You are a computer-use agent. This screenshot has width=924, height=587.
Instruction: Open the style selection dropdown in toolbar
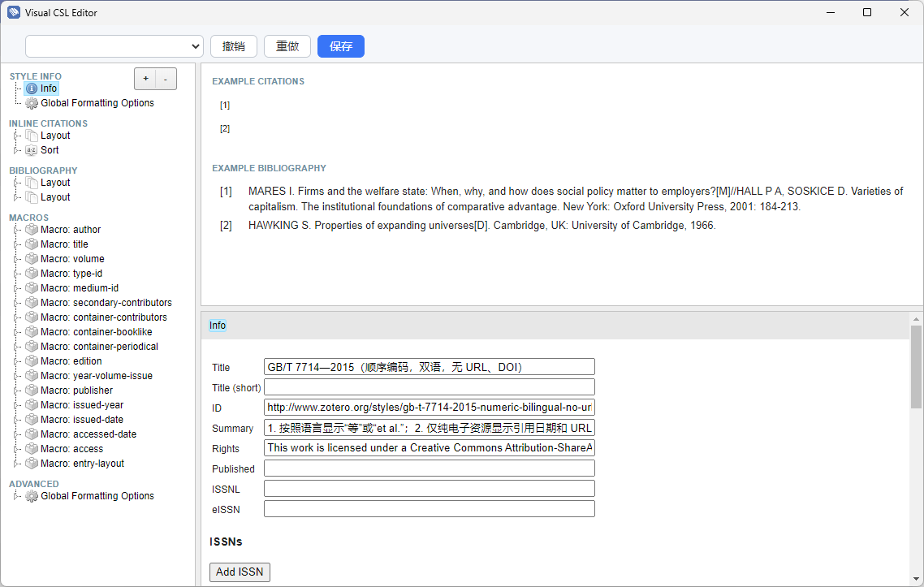[x=114, y=46]
